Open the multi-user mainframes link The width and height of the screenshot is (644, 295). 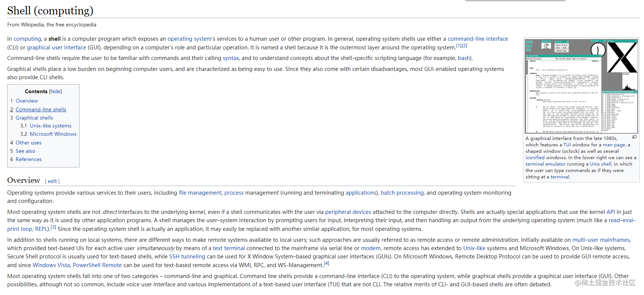pyautogui.click(x=601, y=240)
